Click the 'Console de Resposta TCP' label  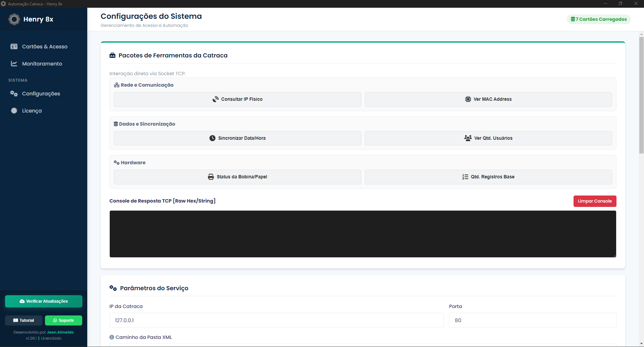(162, 201)
